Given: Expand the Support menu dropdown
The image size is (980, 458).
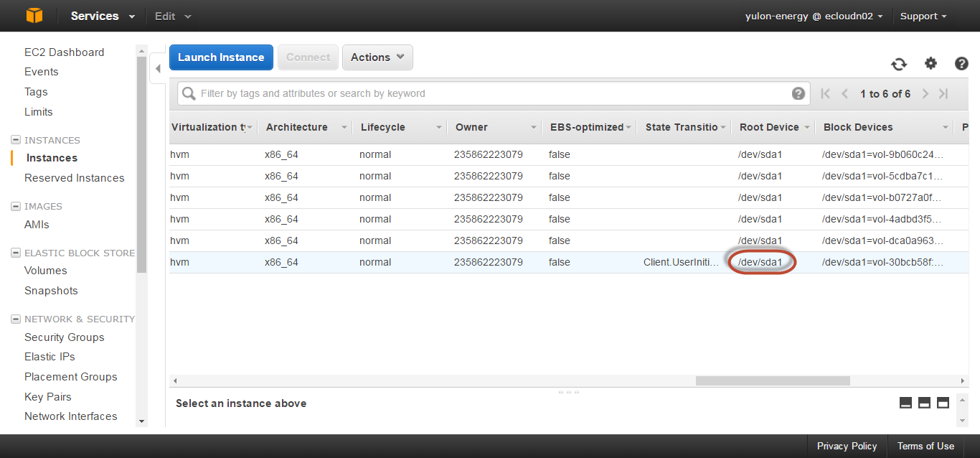Looking at the screenshot, I should (923, 16).
